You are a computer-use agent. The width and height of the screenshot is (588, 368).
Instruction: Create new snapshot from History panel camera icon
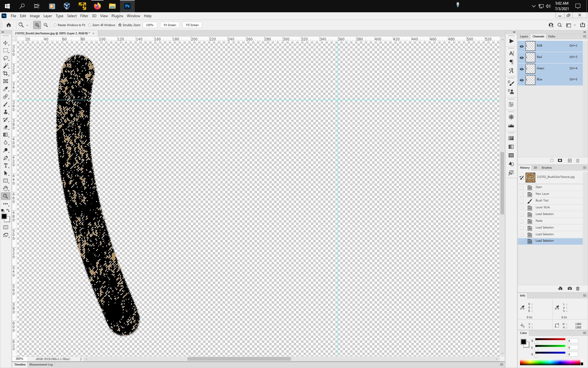click(569, 289)
